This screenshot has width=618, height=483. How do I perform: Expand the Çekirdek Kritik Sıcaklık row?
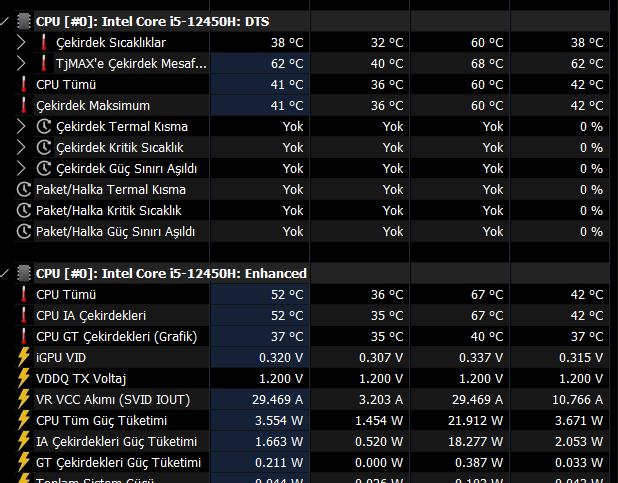tap(21, 147)
